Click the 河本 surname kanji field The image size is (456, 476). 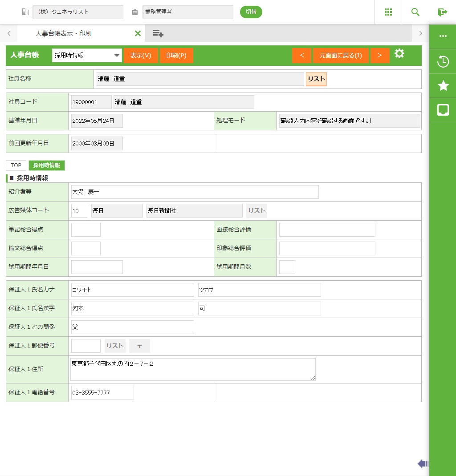coord(132,308)
